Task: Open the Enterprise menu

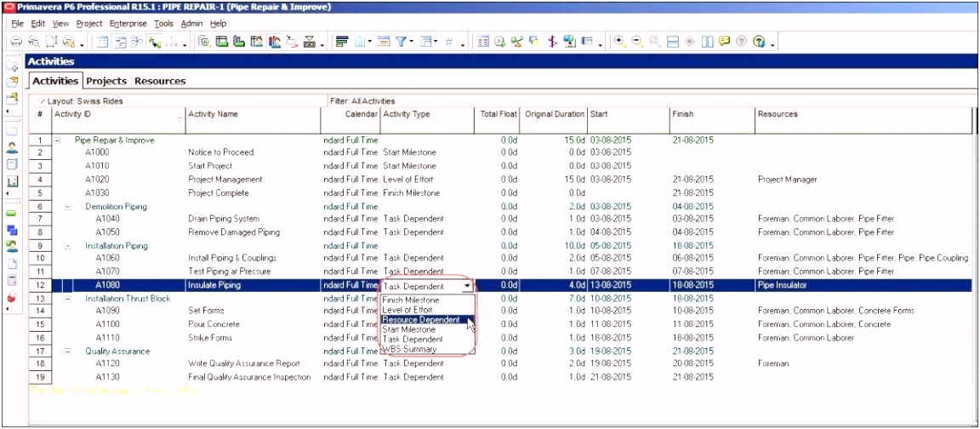Action: (128, 24)
